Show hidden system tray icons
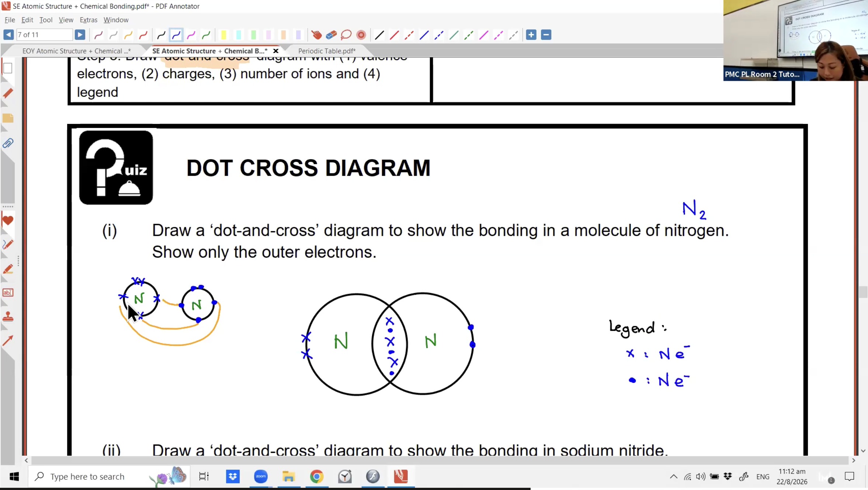The width and height of the screenshot is (868, 490). (673, 476)
